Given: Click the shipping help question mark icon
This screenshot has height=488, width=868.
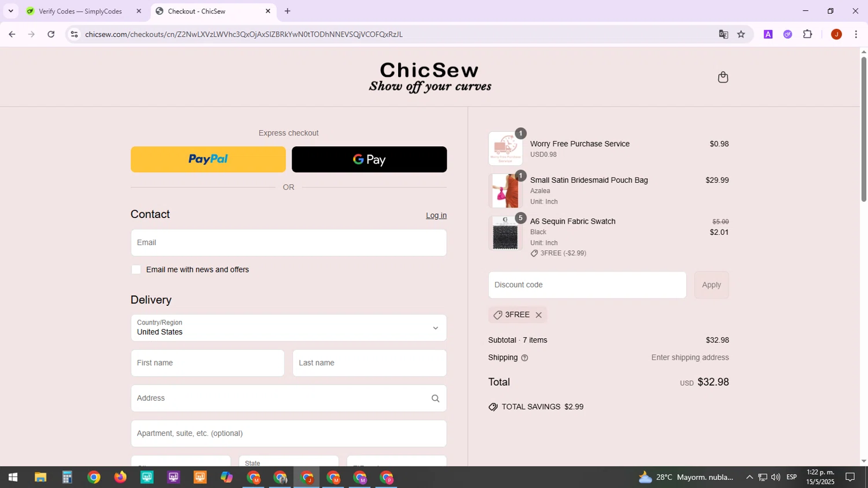Looking at the screenshot, I should 524,358.
